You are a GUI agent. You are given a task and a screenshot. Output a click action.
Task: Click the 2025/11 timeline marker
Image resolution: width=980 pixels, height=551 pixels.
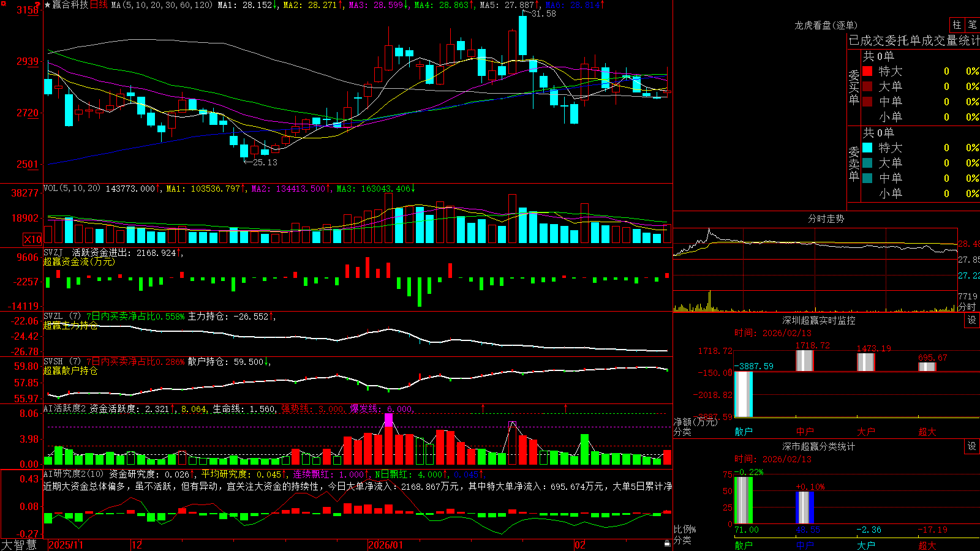pos(66,545)
